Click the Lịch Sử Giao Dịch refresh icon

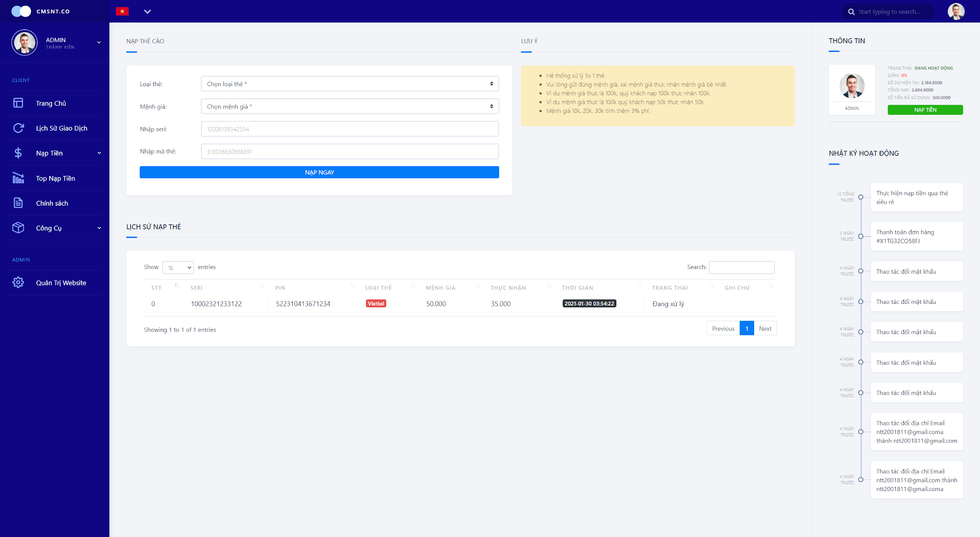coord(18,128)
